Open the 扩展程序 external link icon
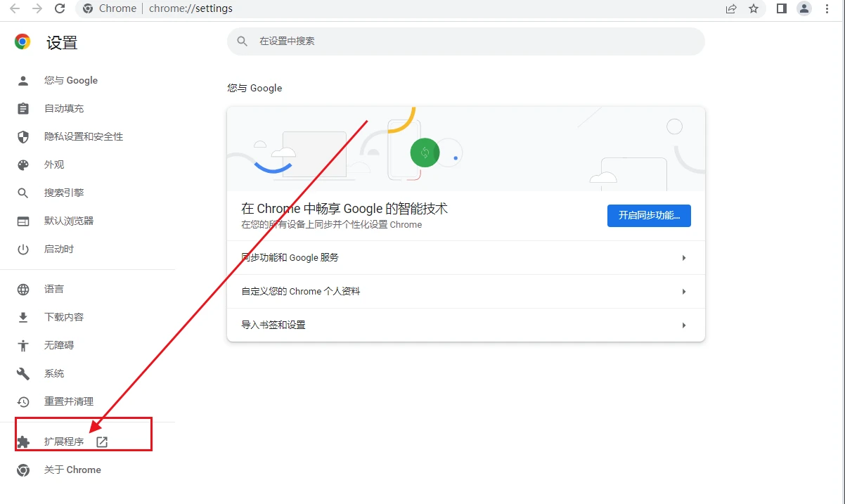845x504 pixels. [101, 441]
